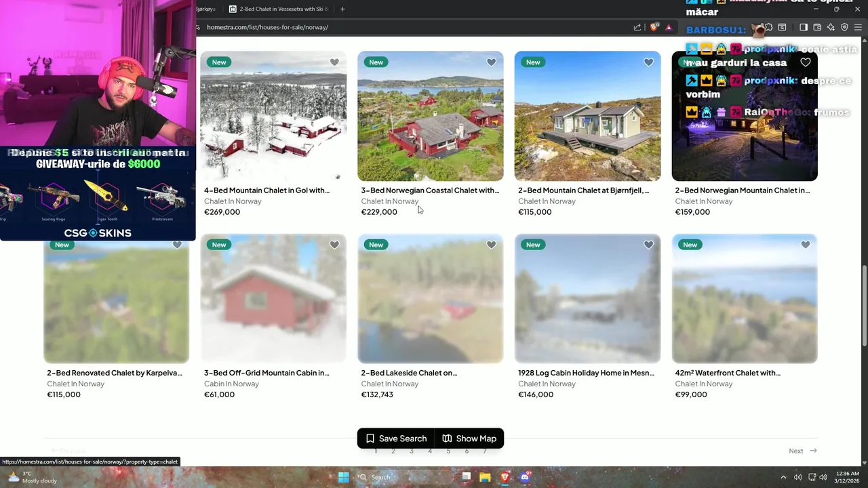The height and width of the screenshot is (488, 868).
Task: Click the arrow icon beside Next
Action: pos(813,451)
